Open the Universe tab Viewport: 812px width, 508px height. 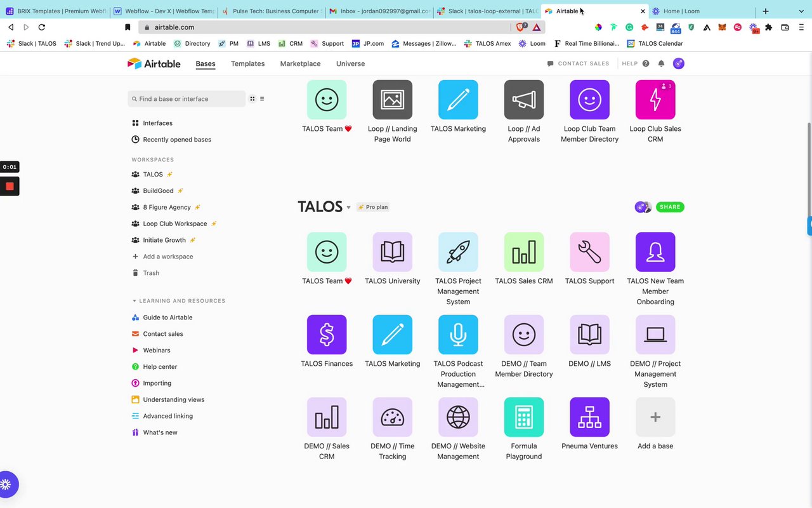tap(351, 63)
